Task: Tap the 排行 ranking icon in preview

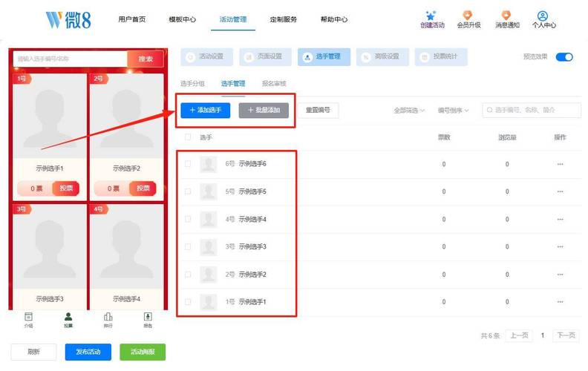Action: pyautogui.click(x=108, y=317)
